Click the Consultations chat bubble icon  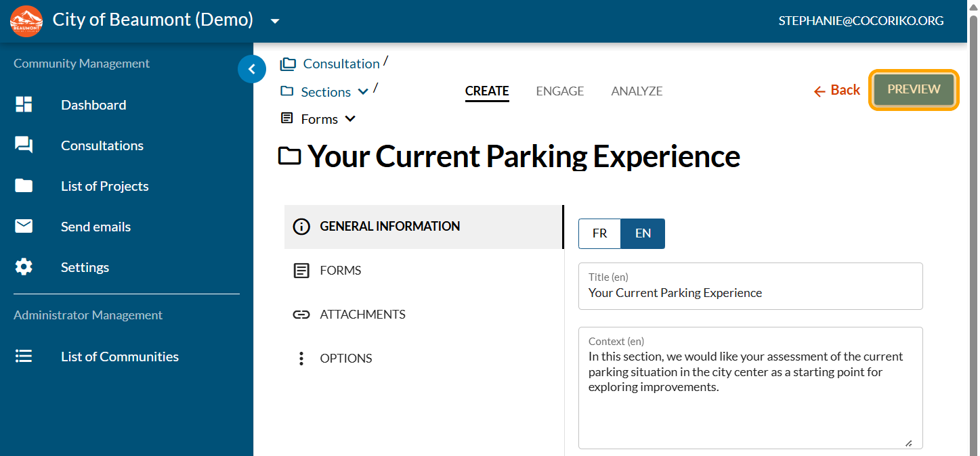pos(24,145)
